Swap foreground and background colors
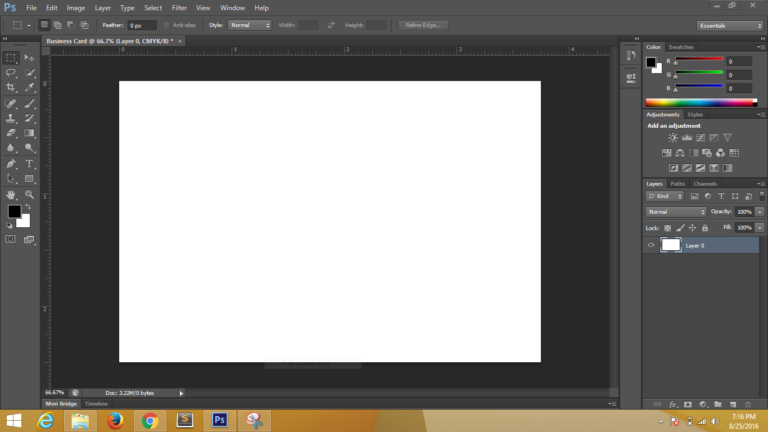This screenshot has height=432, width=768. click(x=28, y=207)
